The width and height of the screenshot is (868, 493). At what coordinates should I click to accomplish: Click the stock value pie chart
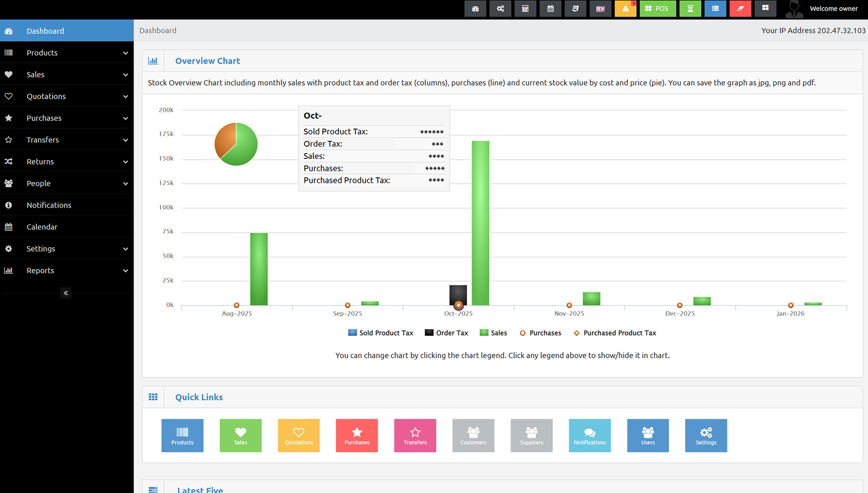[236, 144]
